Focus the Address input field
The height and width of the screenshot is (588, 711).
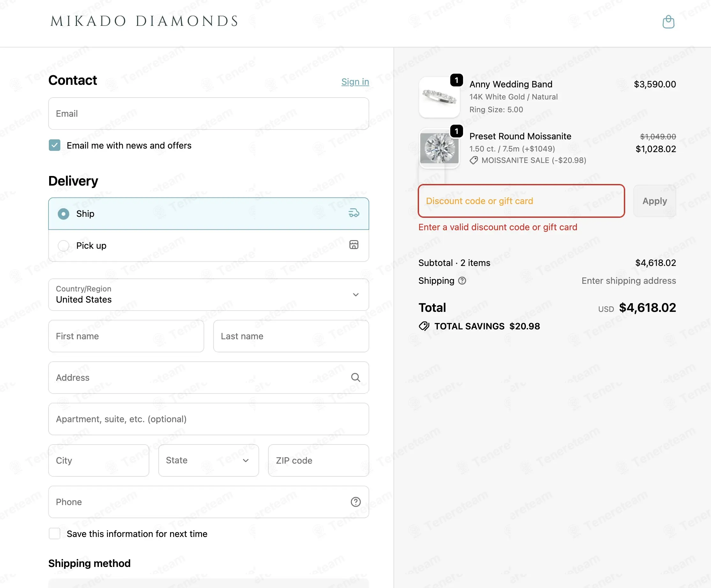(x=209, y=378)
